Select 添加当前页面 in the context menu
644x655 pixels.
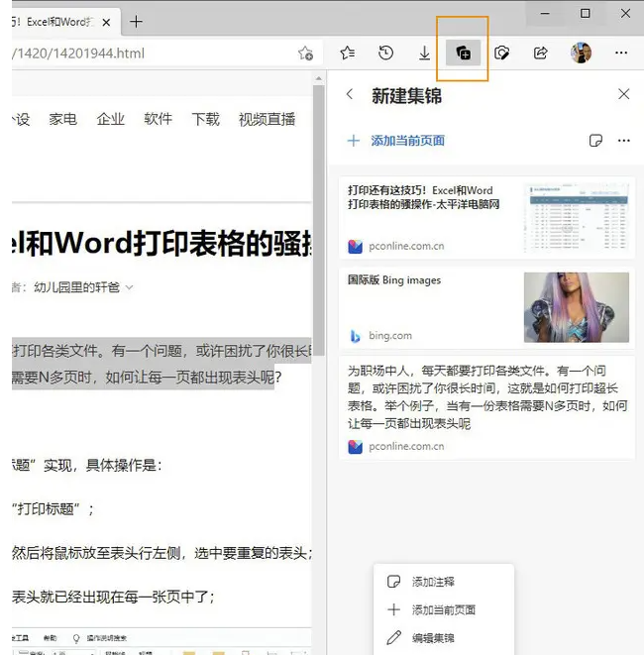[444, 609]
